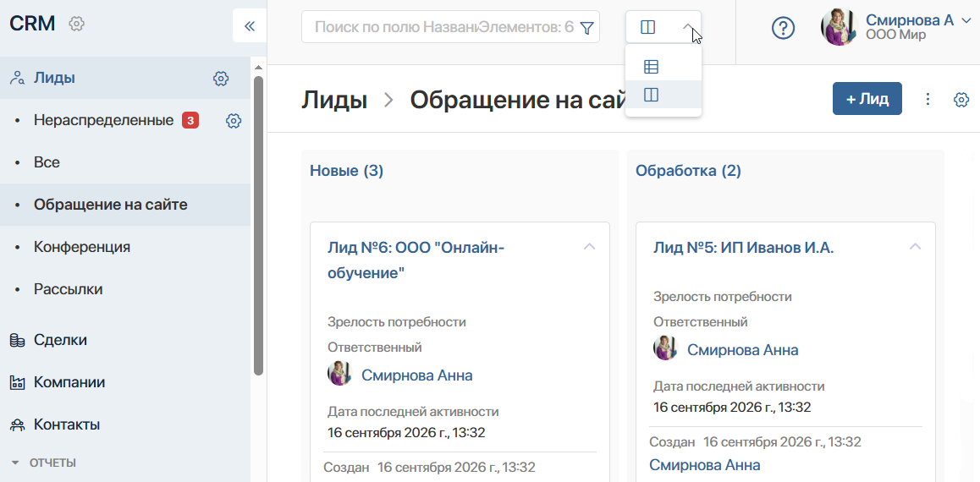This screenshot has width=980, height=482.
Task: Open Нераспределенные leads list
Action: click(x=104, y=120)
